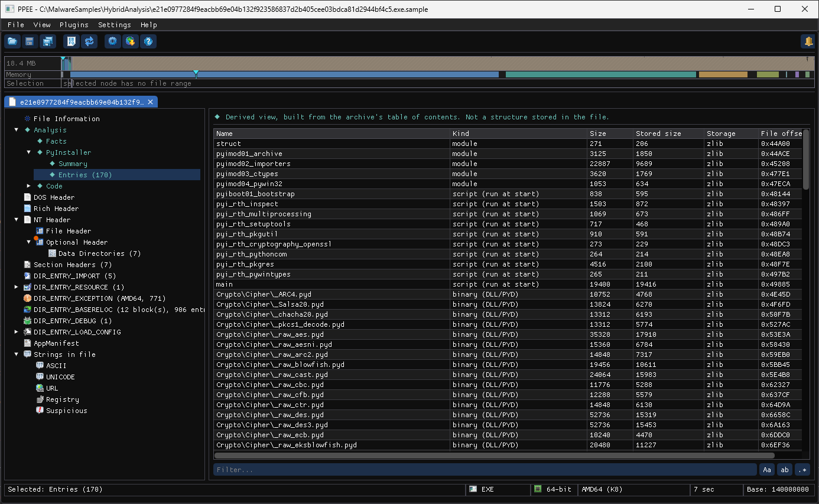Open the Plugins menu
Image resolution: width=819 pixels, height=504 pixels.
click(74, 25)
